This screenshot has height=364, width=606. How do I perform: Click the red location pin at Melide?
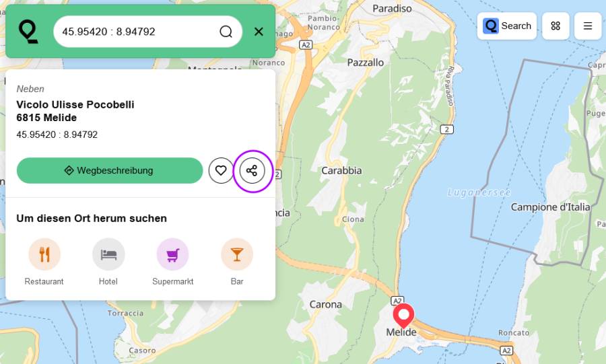click(403, 315)
